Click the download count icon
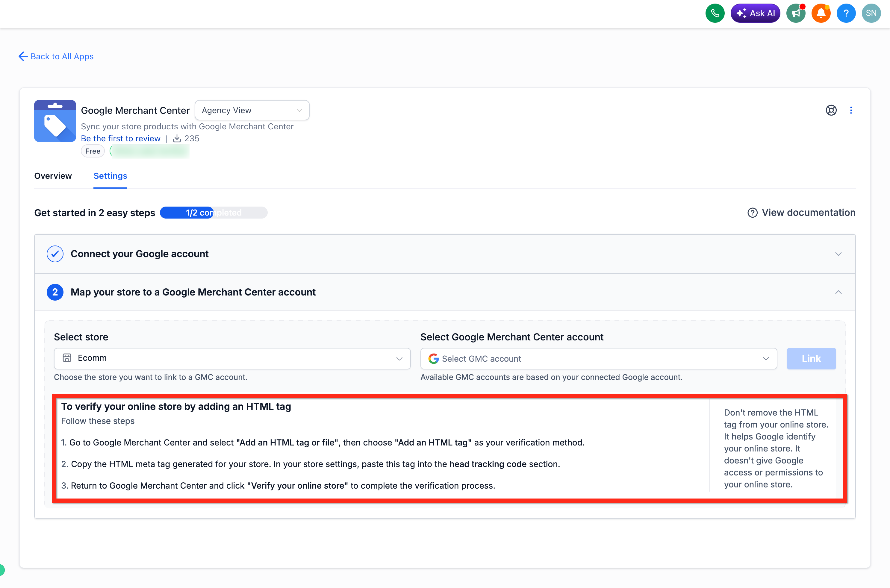Screen dimensions: 890x588 (x=177, y=138)
